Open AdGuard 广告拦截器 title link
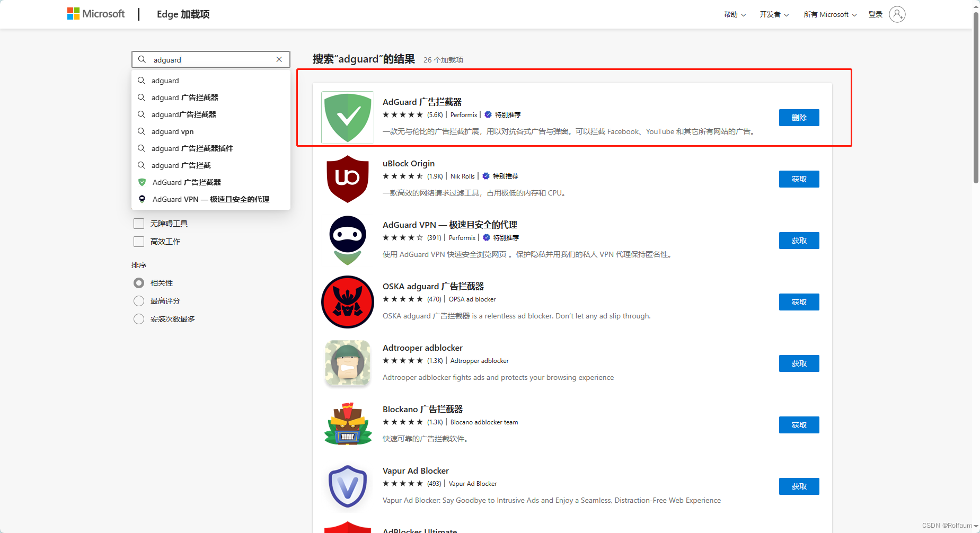The height and width of the screenshot is (533, 980). click(x=422, y=102)
